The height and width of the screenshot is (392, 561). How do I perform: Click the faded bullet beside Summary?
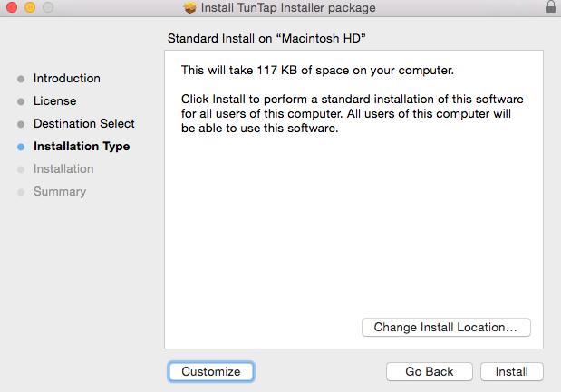coord(21,192)
